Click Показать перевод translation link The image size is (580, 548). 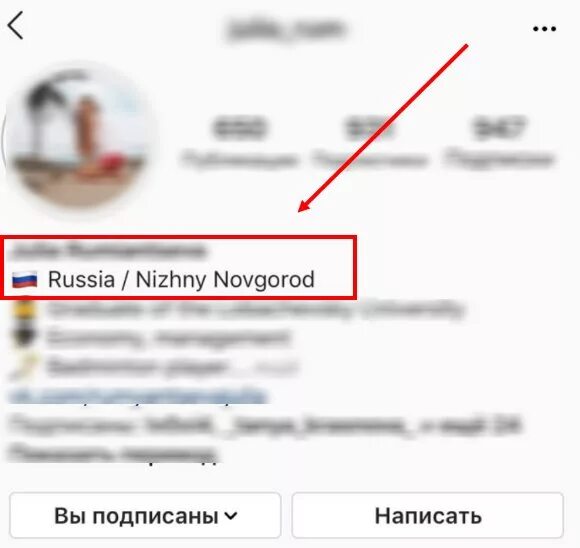click(112, 453)
